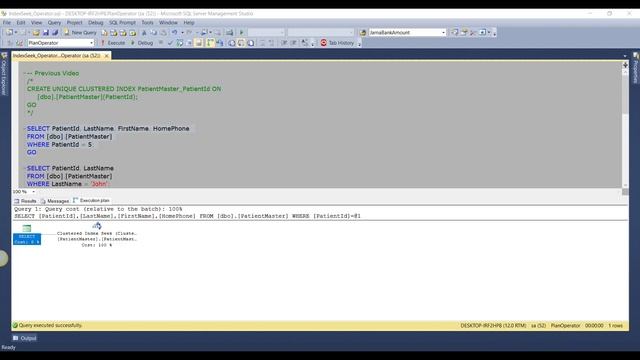Click the green Start debugging arrow
The width and height of the screenshot is (640, 360).
tap(241, 33)
